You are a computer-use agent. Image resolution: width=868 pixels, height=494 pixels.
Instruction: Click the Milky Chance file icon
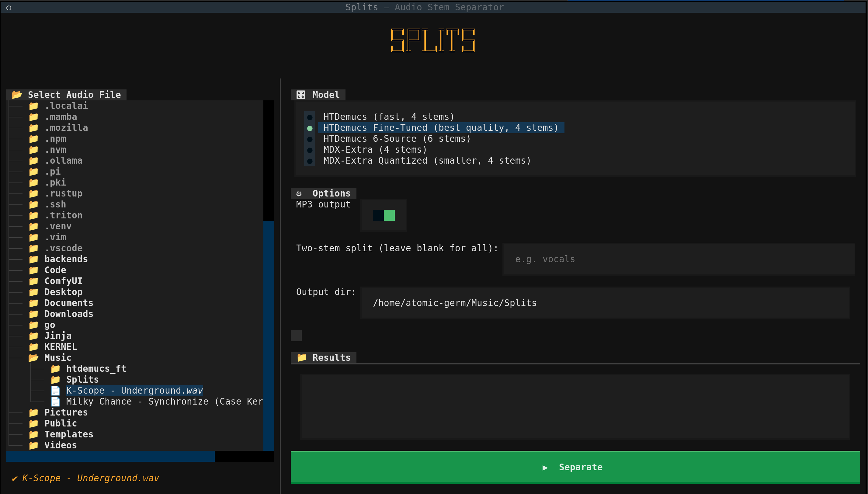tap(55, 402)
